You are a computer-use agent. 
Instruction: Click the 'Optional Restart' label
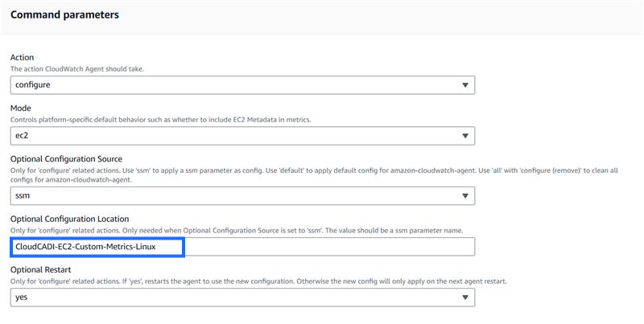(39, 269)
